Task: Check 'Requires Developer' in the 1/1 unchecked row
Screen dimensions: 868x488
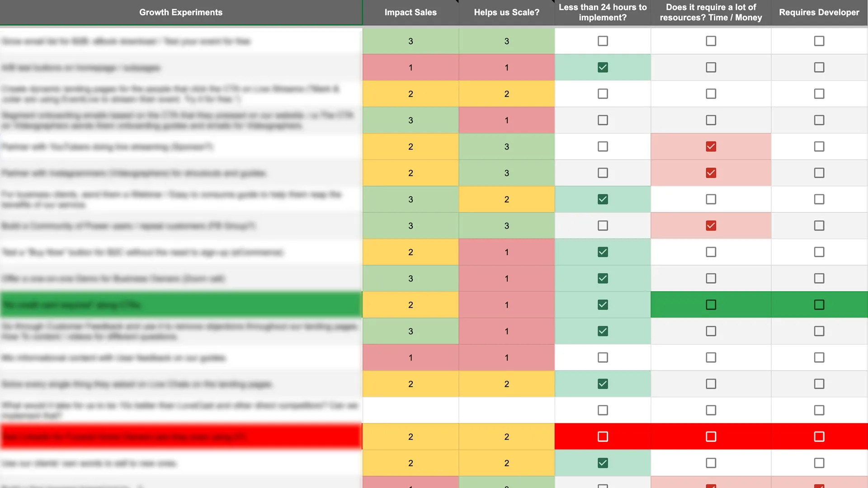Action: [819, 357]
